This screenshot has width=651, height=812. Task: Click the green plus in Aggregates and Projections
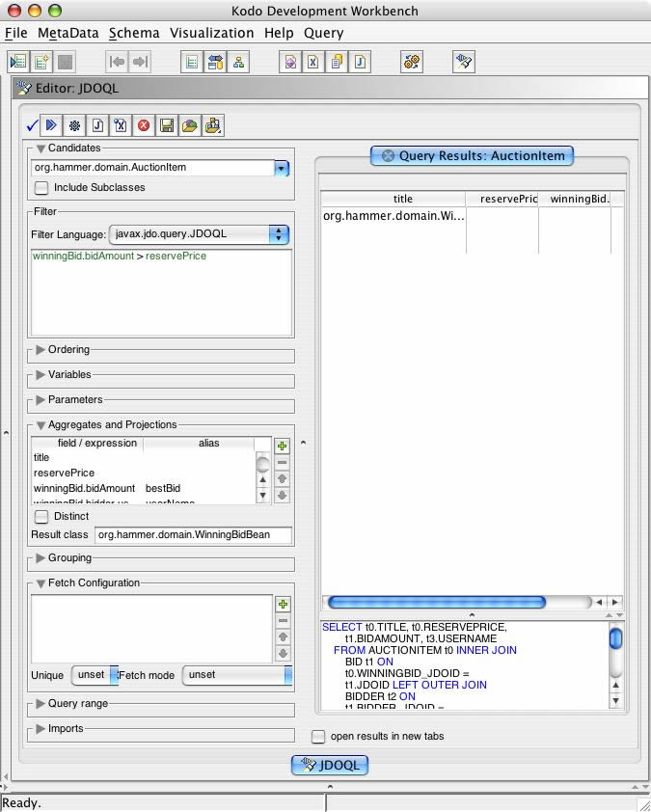point(282,446)
